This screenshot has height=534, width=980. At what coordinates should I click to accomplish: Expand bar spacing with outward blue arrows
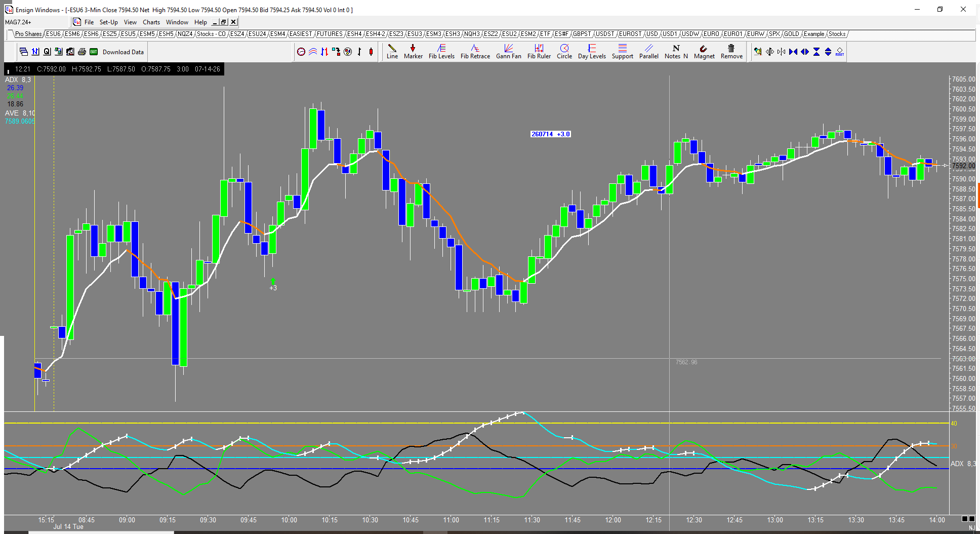(804, 52)
